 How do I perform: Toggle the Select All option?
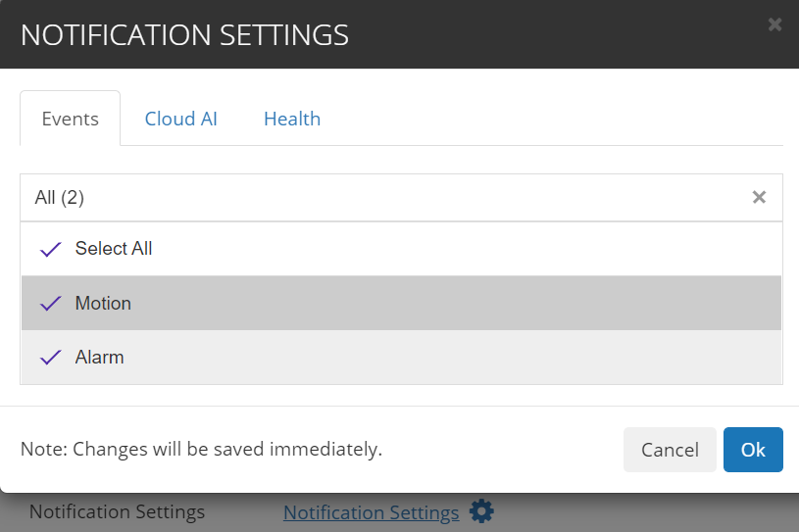pos(114,249)
